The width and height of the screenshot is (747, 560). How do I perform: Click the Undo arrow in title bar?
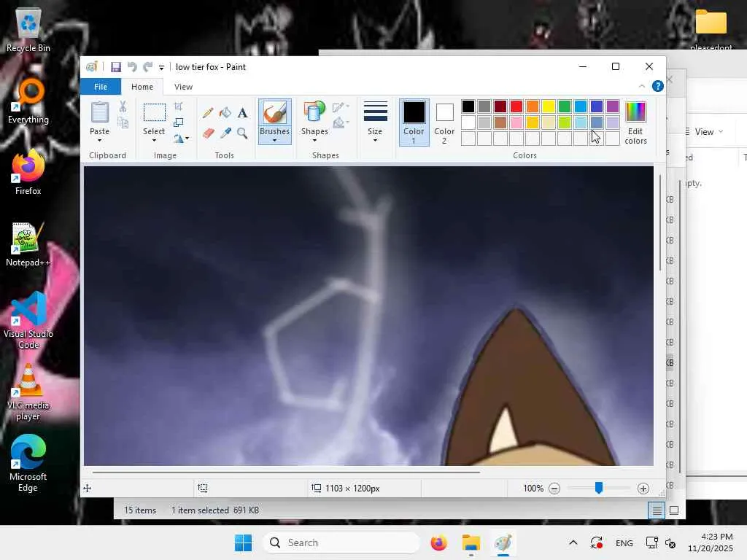[x=132, y=67]
